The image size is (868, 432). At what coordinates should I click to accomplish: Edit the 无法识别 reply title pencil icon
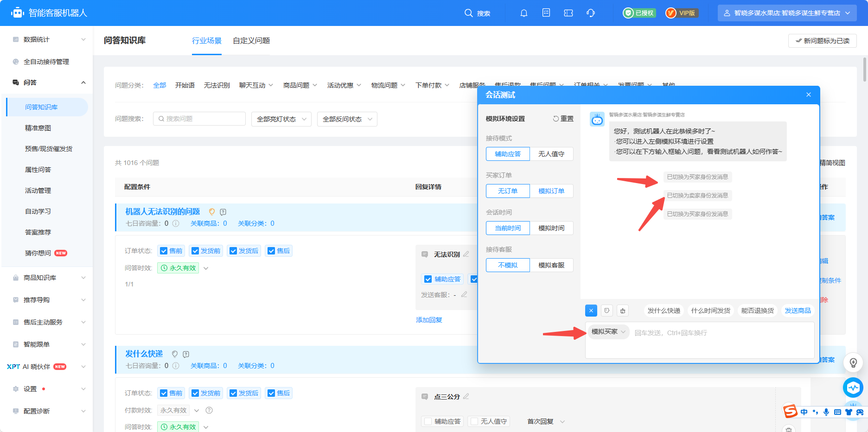tap(466, 254)
